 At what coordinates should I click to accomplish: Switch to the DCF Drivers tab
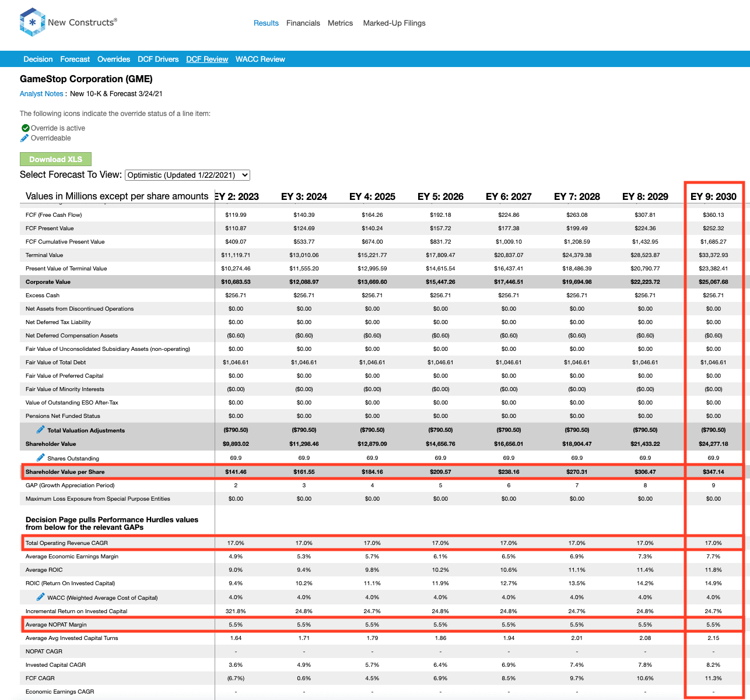[158, 59]
